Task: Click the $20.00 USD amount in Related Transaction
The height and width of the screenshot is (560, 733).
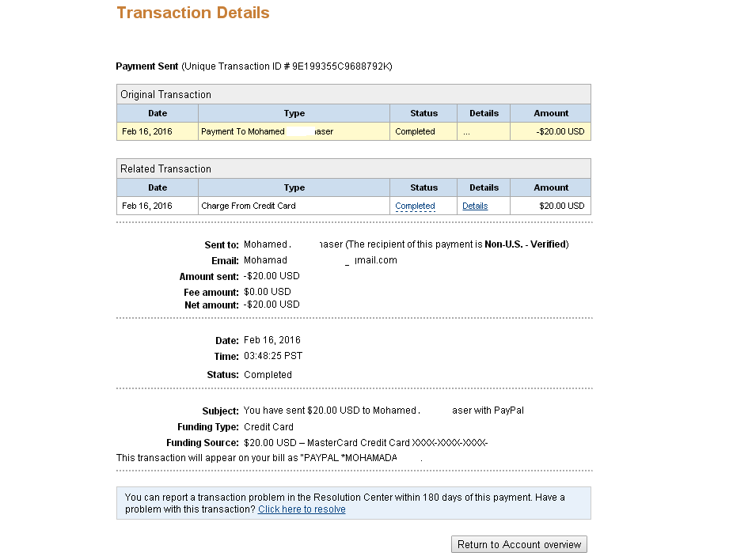Action: (x=562, y=206)
